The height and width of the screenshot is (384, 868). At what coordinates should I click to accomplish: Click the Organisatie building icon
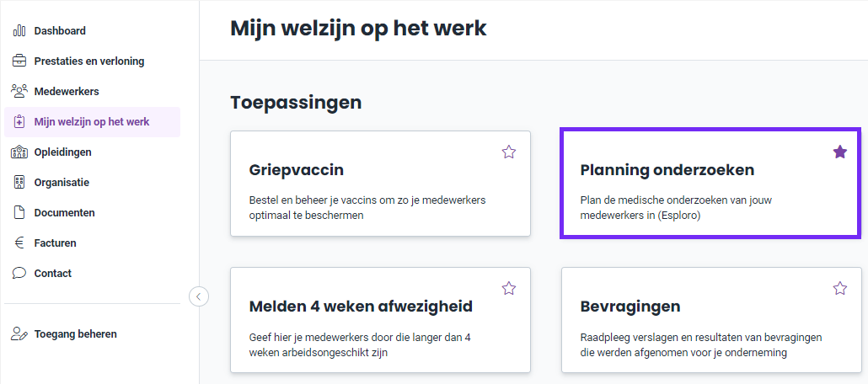(x=19, y=182)
